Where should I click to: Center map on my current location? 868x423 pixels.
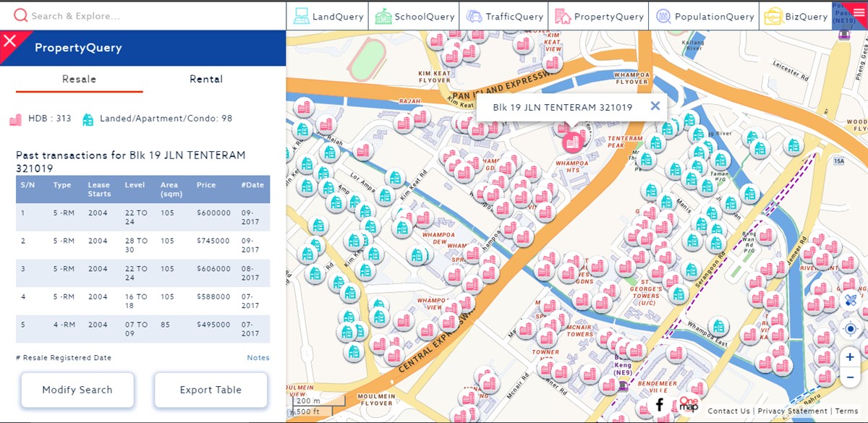click(851, 329)
